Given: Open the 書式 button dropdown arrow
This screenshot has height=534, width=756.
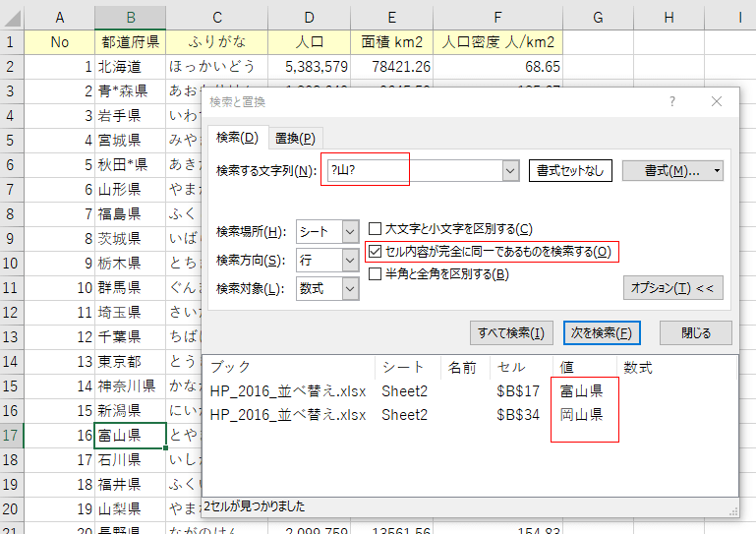Looking at the screenshot, I should pos(718,171).
